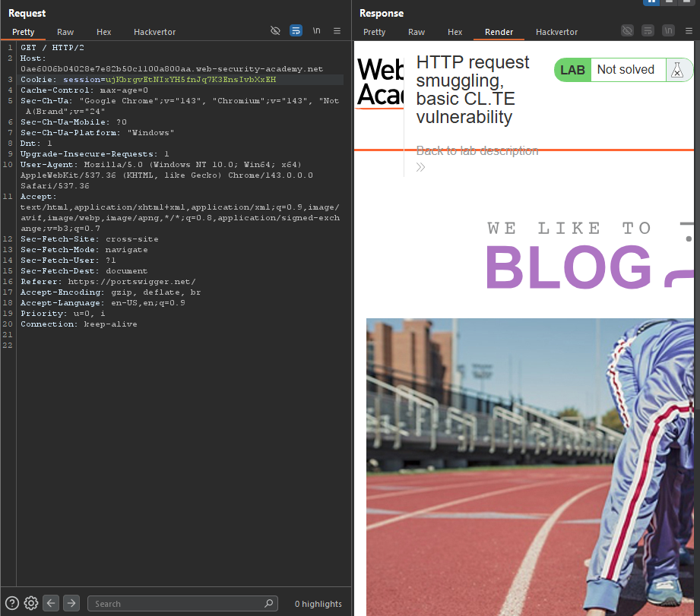
Task: Click Sec-Fetch-Site: cross-site header
Action: click(x=89, y=239)
